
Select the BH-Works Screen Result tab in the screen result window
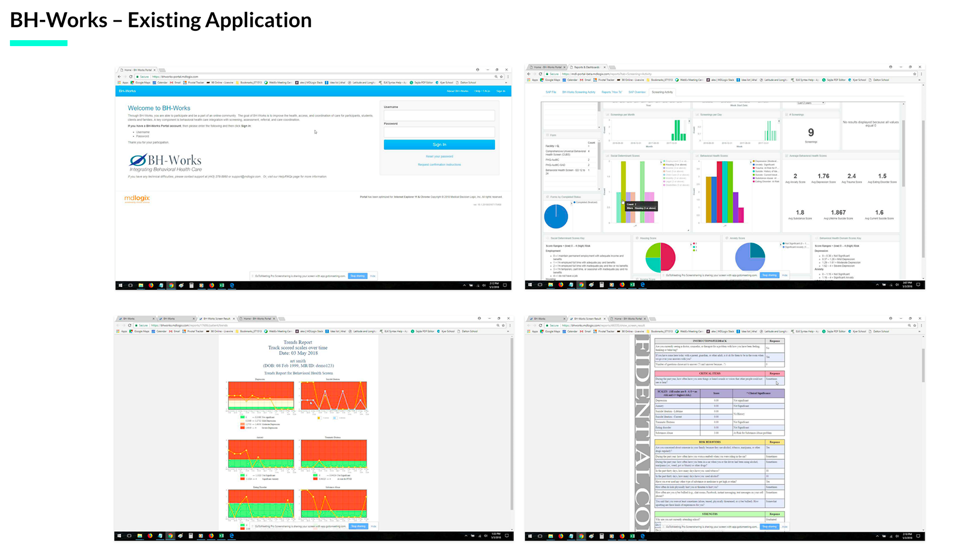588,318
